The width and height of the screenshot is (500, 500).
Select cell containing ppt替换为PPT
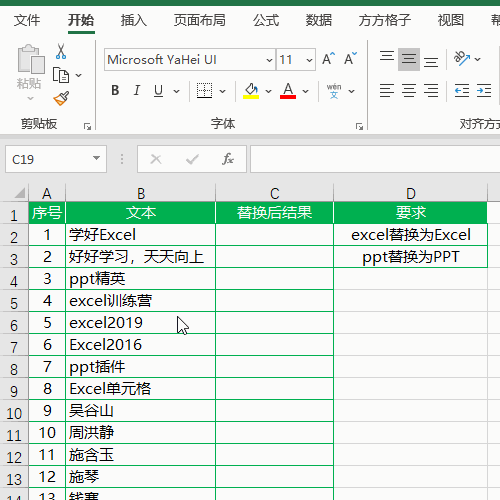410,257
